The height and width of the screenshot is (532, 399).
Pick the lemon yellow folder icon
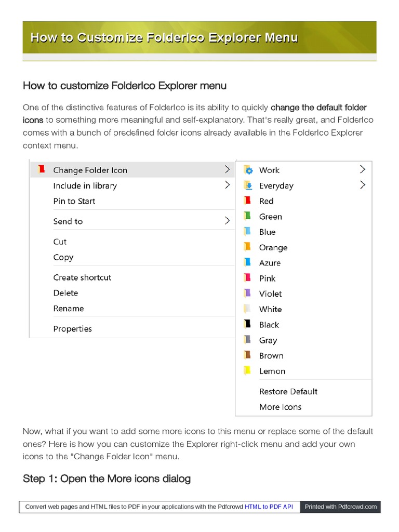pos(248,371)
